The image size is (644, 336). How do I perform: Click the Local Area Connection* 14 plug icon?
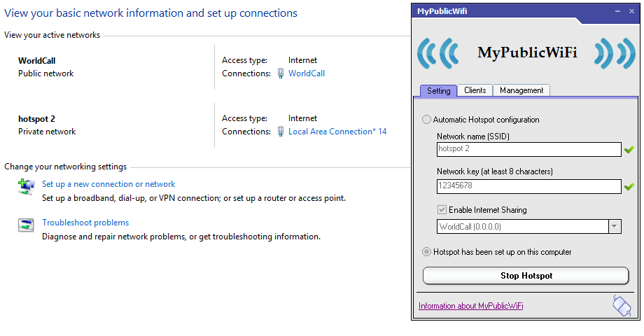tap(281, 132)
